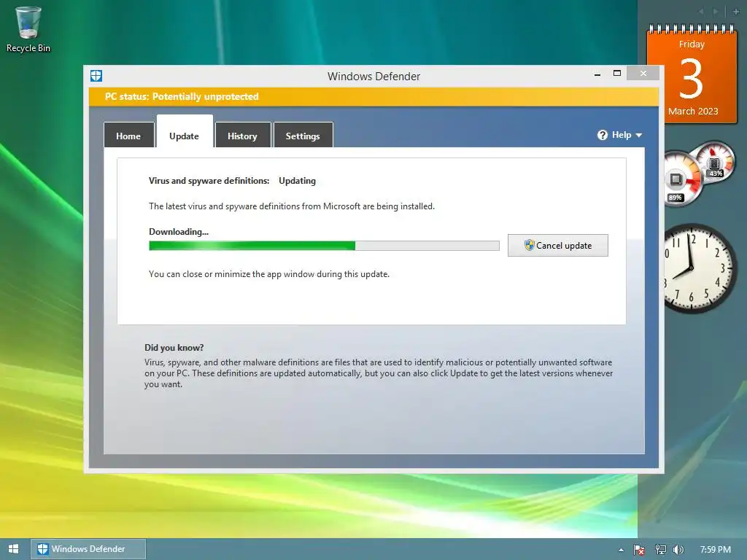Click the CPU meter gadget
This screenshot has width=747, height=560.
click(699, 174)
